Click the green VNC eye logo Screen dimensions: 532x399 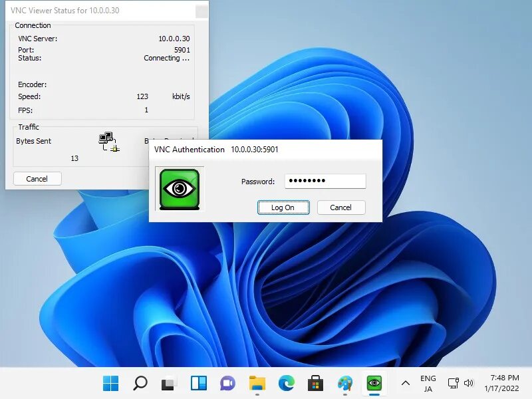(180, 189)
